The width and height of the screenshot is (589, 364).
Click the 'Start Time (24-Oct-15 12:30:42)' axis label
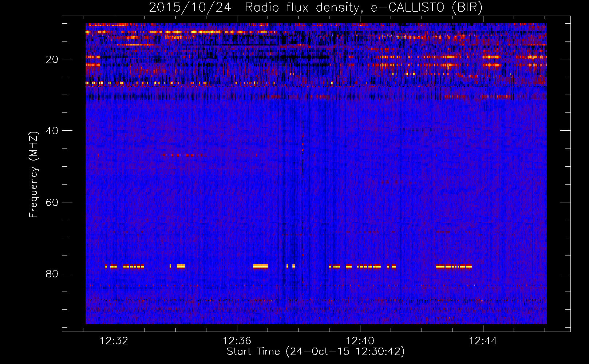pyautogui.click(x=316, y=352)
